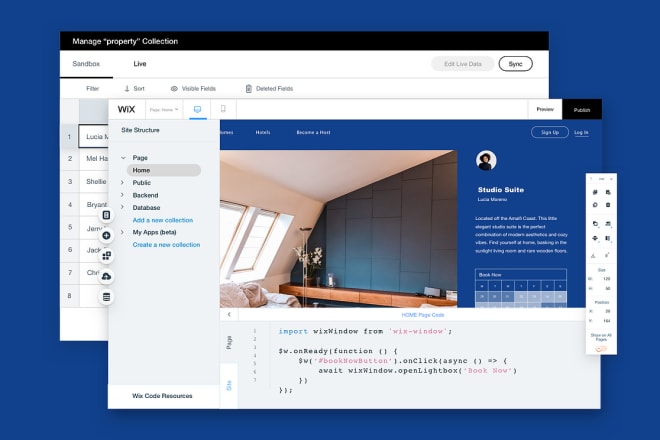Image resolution: width=660 pixels, height=440 pixels.
Task: Toggle the Show on All Pages switch
Action: (601, 349)
